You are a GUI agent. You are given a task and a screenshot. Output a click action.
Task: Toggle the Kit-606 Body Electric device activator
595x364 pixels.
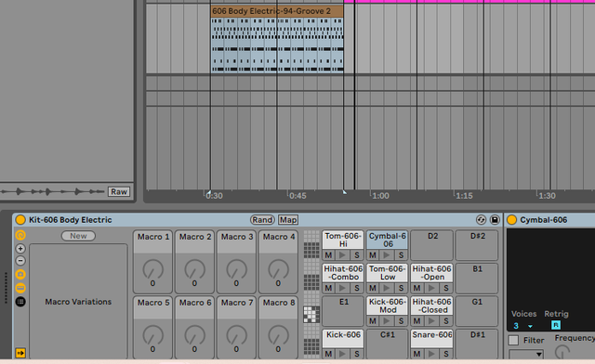pyautogui.click(x=20, y=220)
